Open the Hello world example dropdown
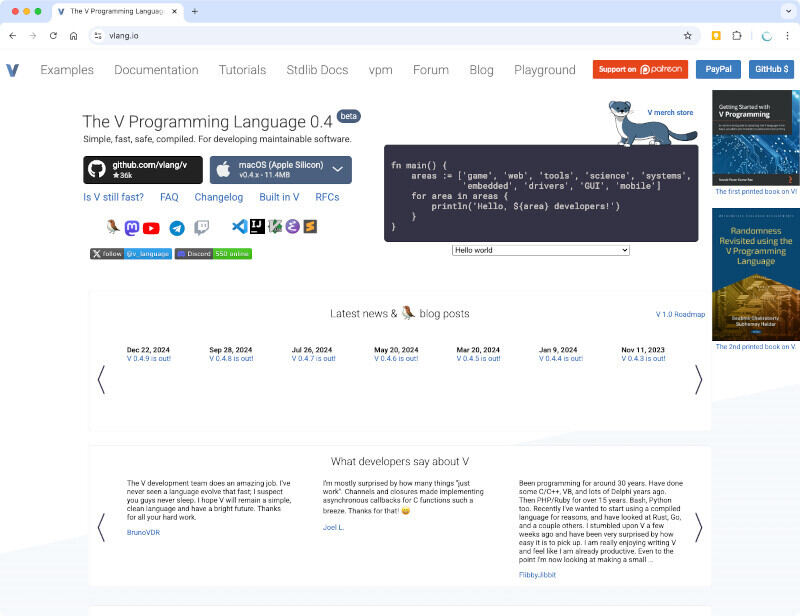Screen dimensions: 800x616 pyautogui.click(x=540, y=249)
